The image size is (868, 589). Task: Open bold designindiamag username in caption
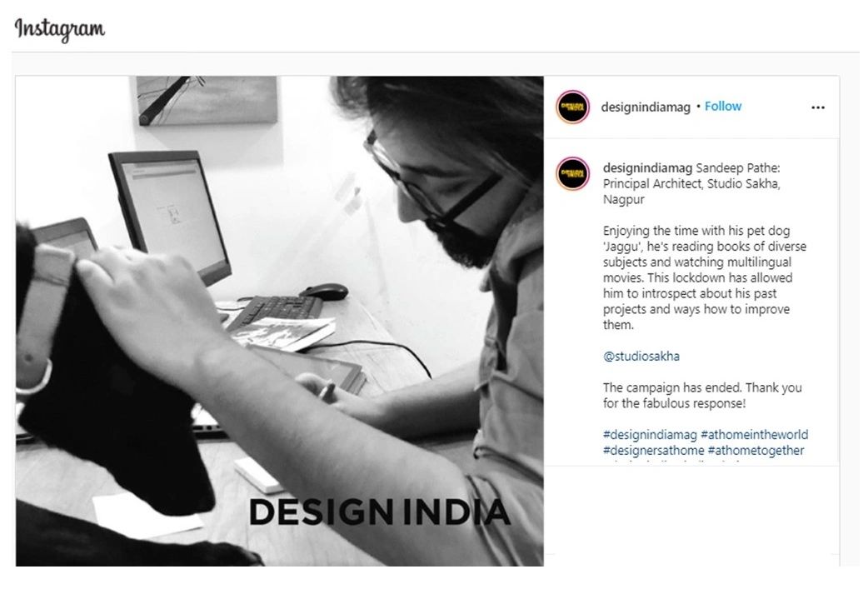pos(647,167)
